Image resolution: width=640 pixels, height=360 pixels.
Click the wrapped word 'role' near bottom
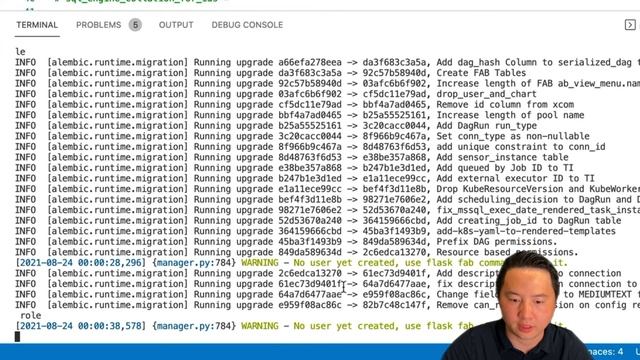click(x=31, y=316)
